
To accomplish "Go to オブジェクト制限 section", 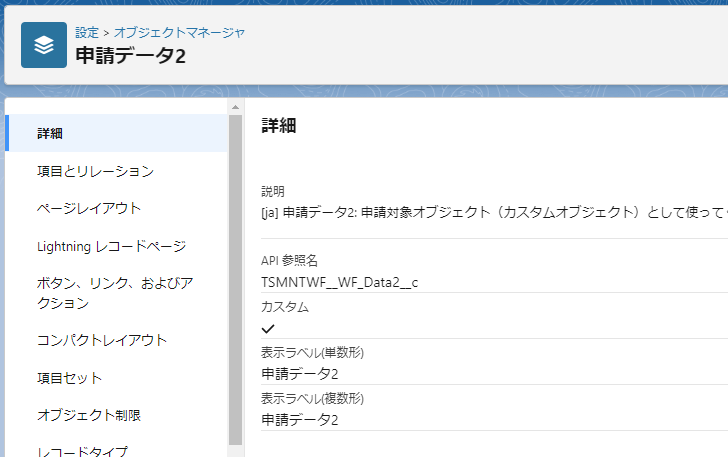I will 89,415.
